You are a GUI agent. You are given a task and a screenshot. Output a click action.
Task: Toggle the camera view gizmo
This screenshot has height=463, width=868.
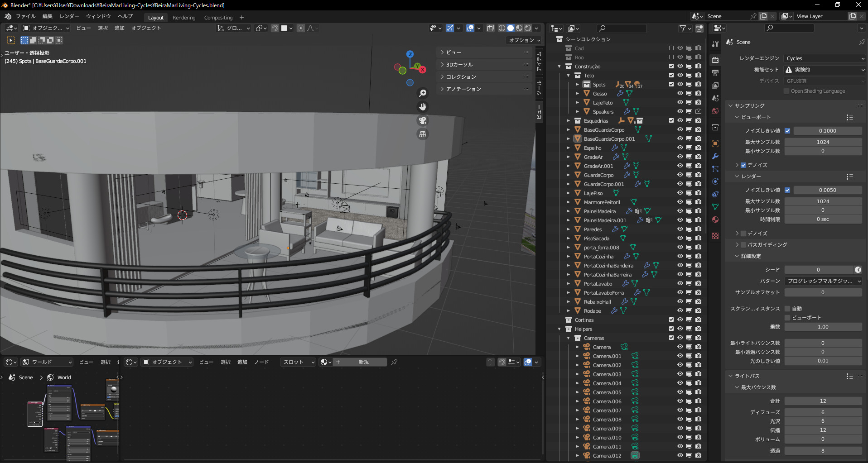click(x=423, y=120)
